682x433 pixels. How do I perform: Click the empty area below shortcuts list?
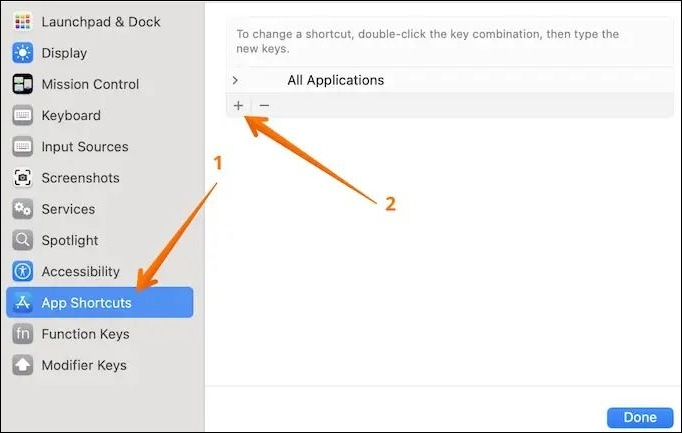(x=440, y=250)
